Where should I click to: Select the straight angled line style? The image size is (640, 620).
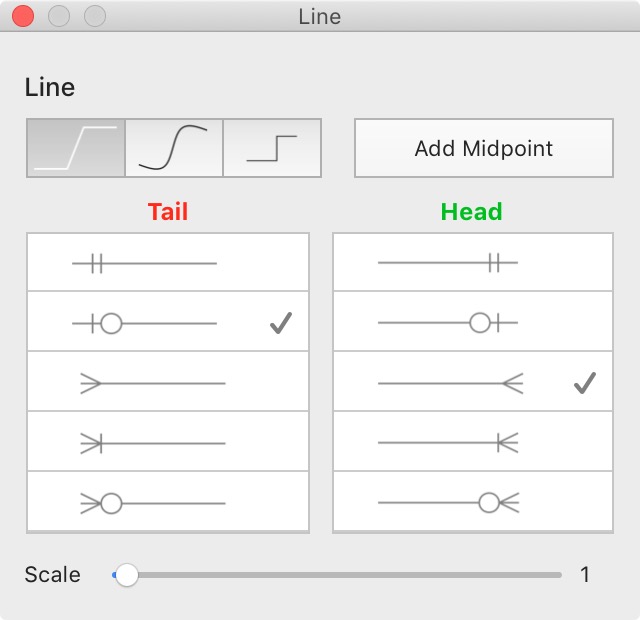coord(76,148)
